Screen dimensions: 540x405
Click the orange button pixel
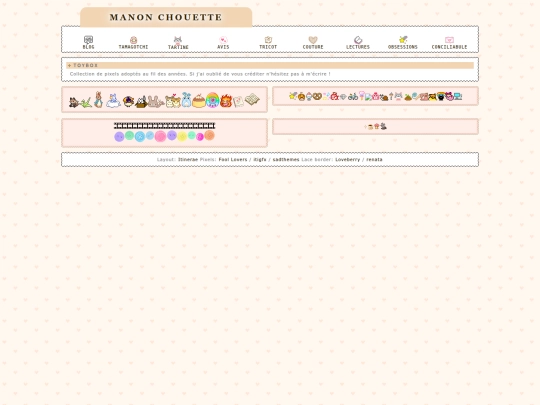[x=209, y=135]
